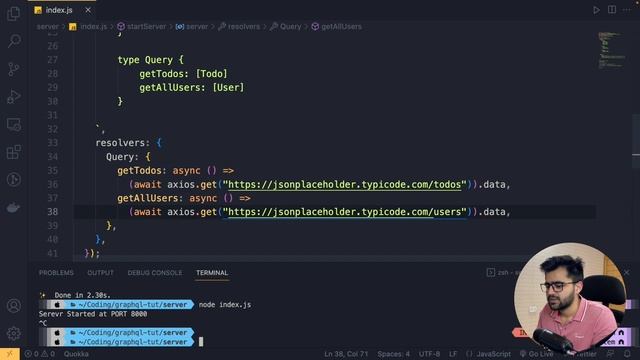
Task: Change the encoding via UTF-8
Action: click(x=429, y=354)
